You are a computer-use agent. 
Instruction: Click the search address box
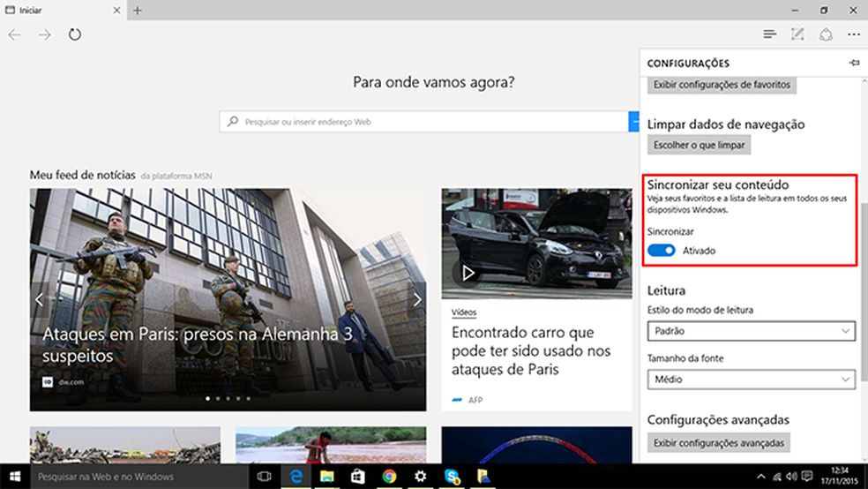coord(423,122)
